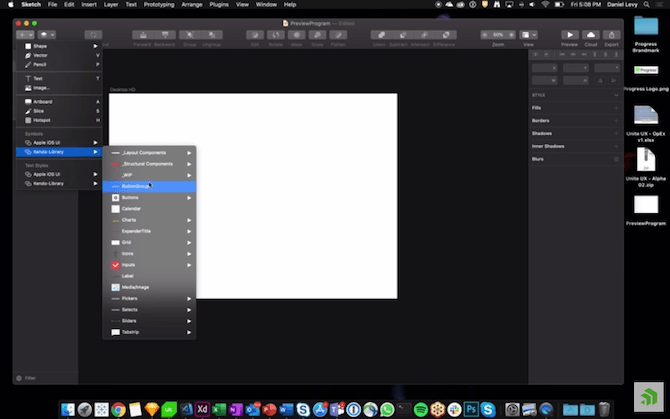This screenshot has width=670, height=419.
Task: Select the Artboard tool from Insert menu
Action: coord(43,101)
